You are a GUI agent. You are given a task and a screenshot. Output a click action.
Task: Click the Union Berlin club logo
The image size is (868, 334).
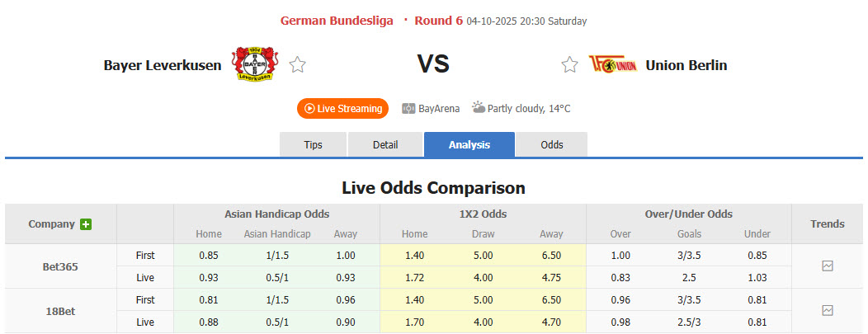[612, 64]
